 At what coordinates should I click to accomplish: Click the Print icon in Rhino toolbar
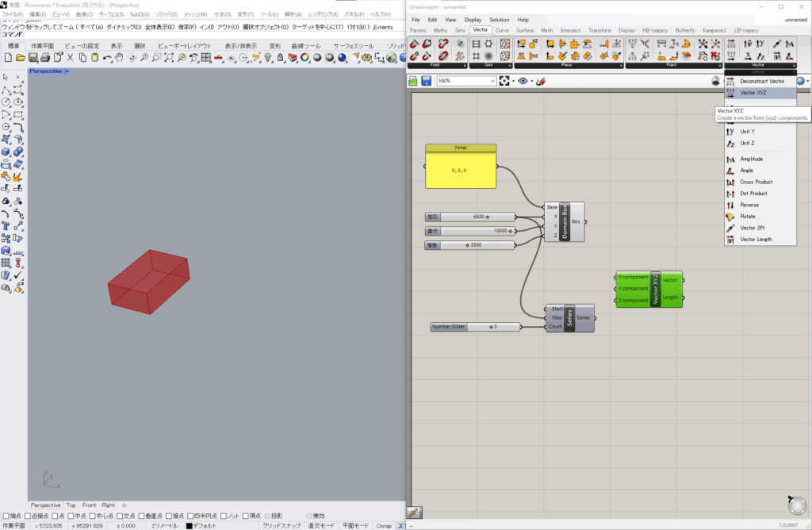coord(45,58)
